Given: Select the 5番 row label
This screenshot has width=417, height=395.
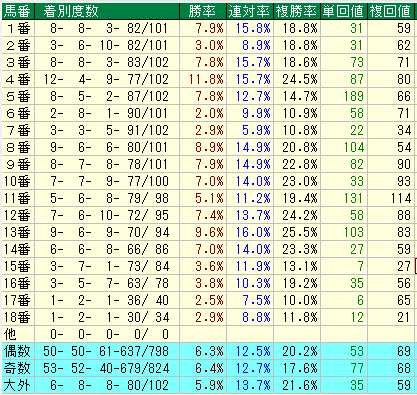Looking at the screenshot, I should tap(18, 96).
